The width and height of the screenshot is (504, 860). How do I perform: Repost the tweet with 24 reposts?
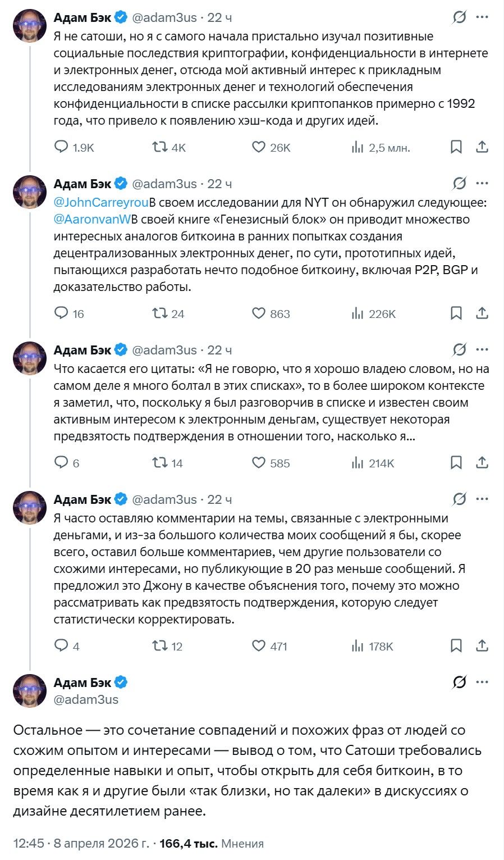tap(160, 313)
